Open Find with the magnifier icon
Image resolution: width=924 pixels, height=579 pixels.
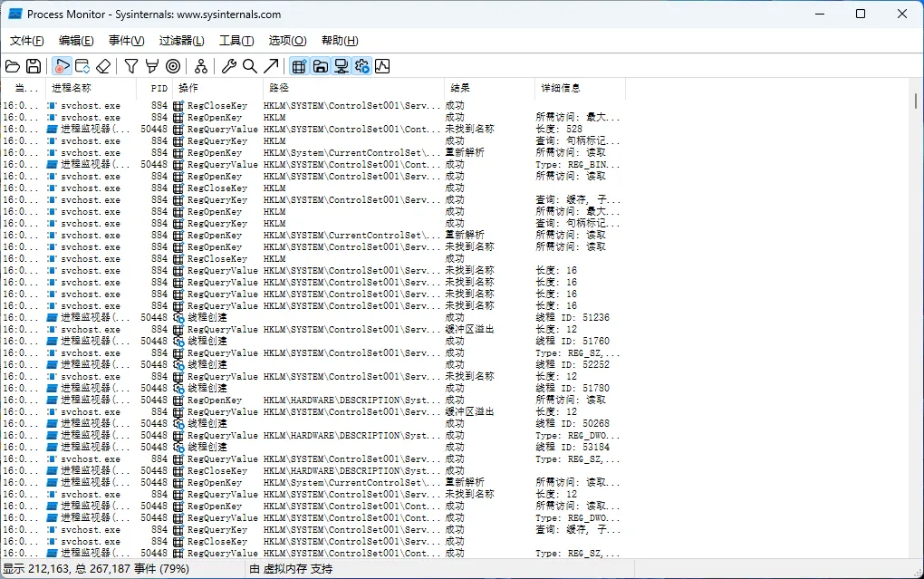(x=250, y=66)
